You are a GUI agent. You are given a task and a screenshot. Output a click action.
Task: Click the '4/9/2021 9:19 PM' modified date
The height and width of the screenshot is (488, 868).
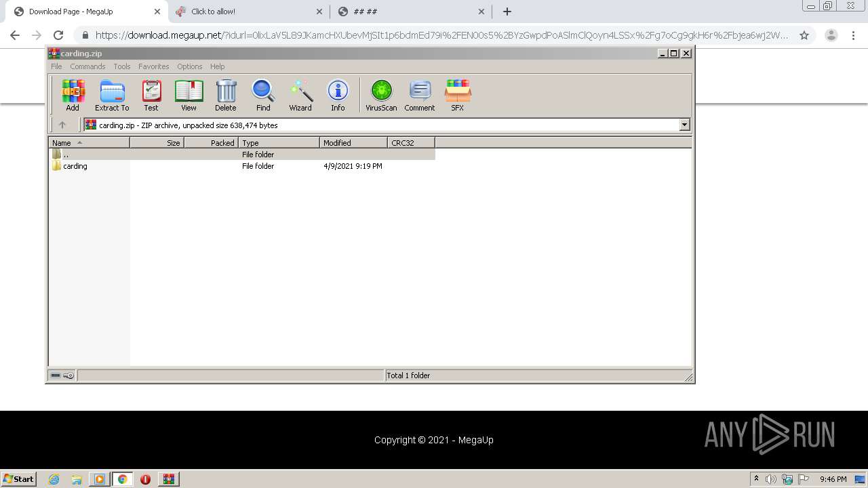[353, 166]
